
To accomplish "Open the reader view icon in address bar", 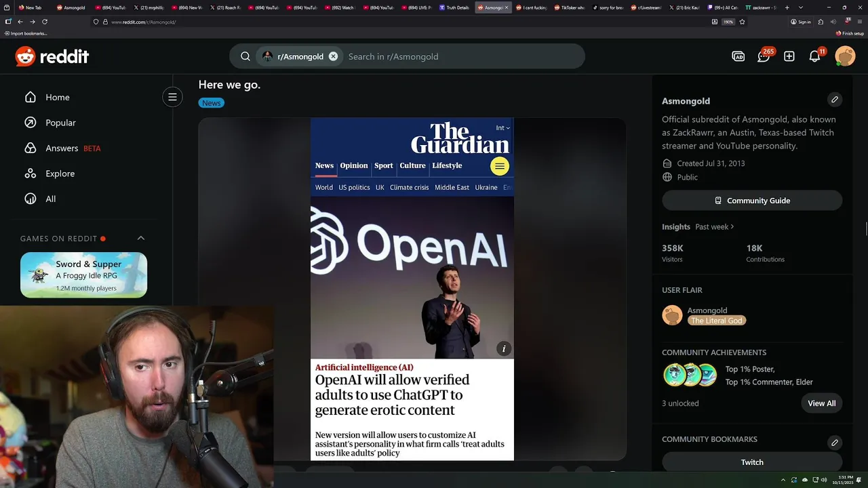I will click(715, 22).
